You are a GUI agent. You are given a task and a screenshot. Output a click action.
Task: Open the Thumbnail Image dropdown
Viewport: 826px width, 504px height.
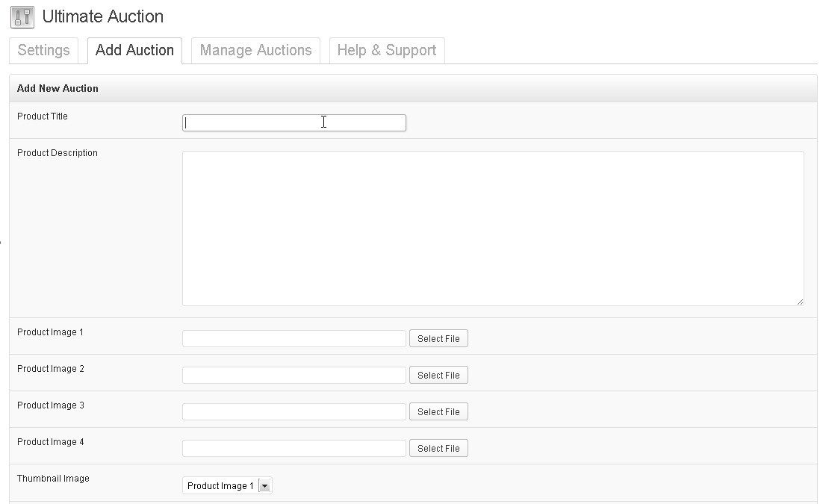[x=227, y=485]
